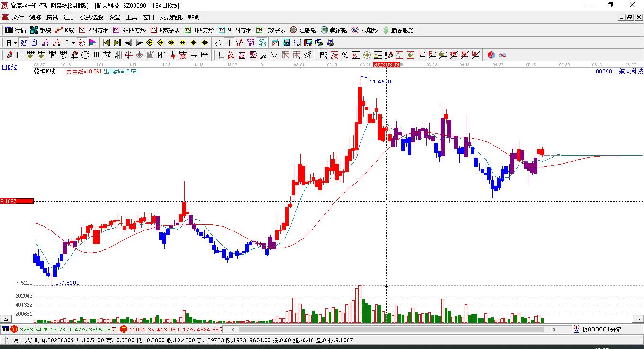Viewport: 644px width, 349px height.
Task: Open the 帮助 menu
Action: [194, 18]
